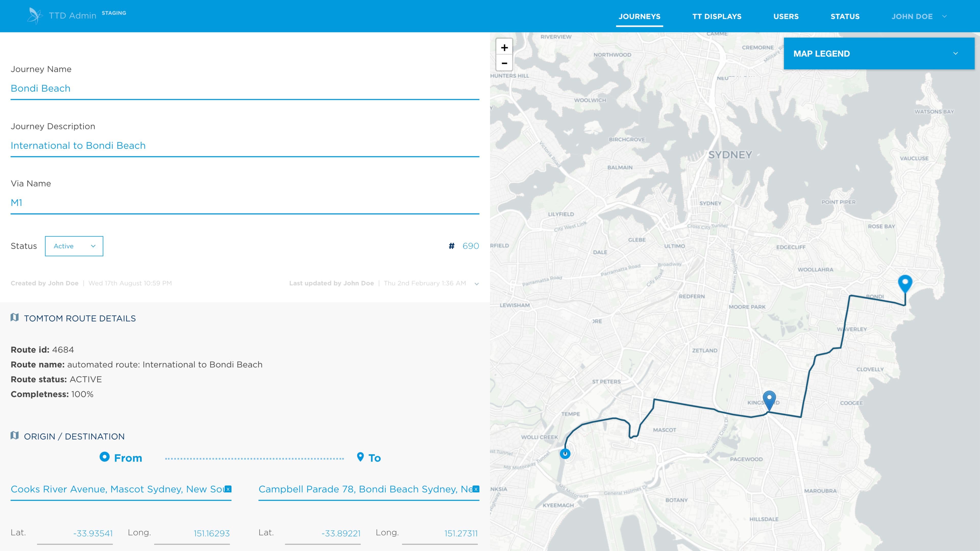Expand the Map Legend panel
The height and width of the screenshot is (551, 980).
879,54
